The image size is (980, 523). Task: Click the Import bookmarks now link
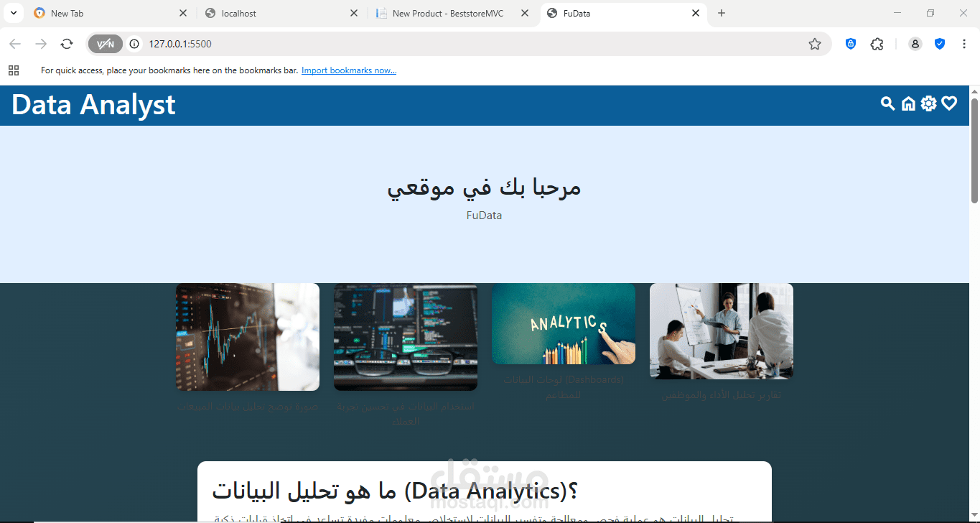pyautogui.click(x=349, y=70)
